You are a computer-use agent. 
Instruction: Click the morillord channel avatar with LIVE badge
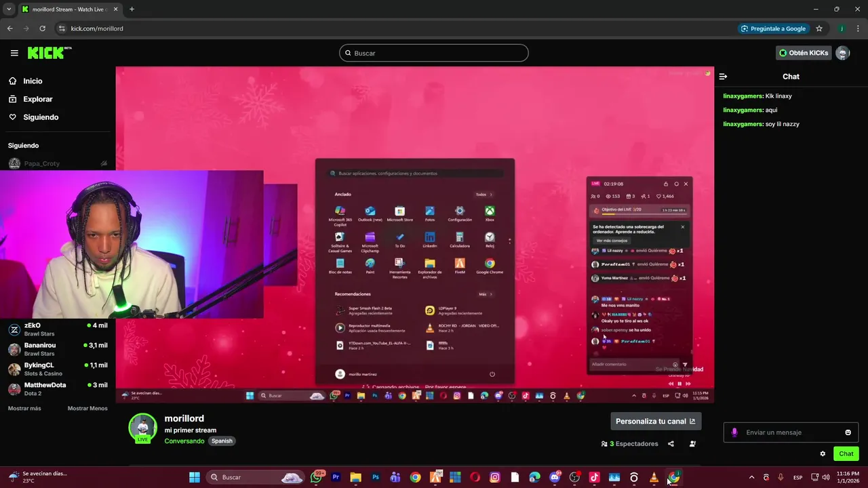[x=142, y=428]
